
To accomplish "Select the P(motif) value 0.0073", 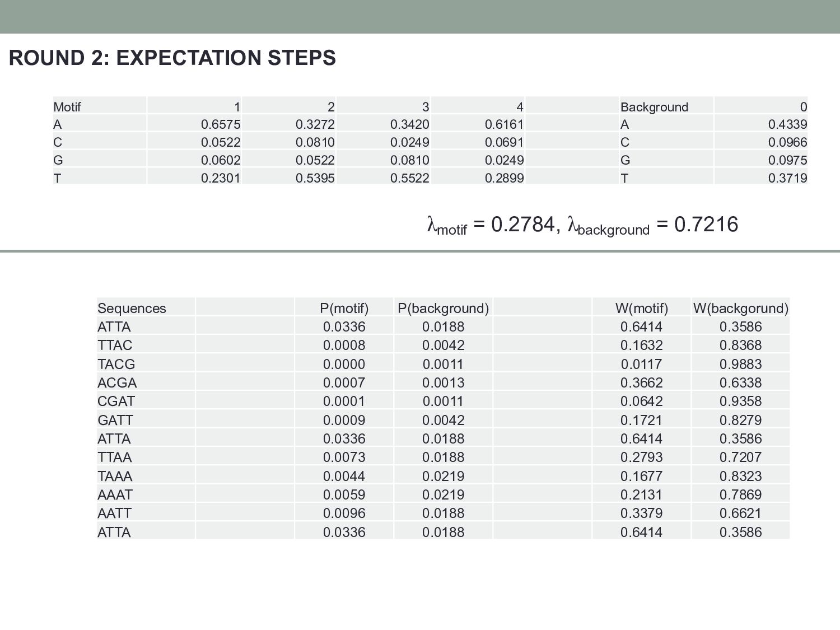I will 344,458.
